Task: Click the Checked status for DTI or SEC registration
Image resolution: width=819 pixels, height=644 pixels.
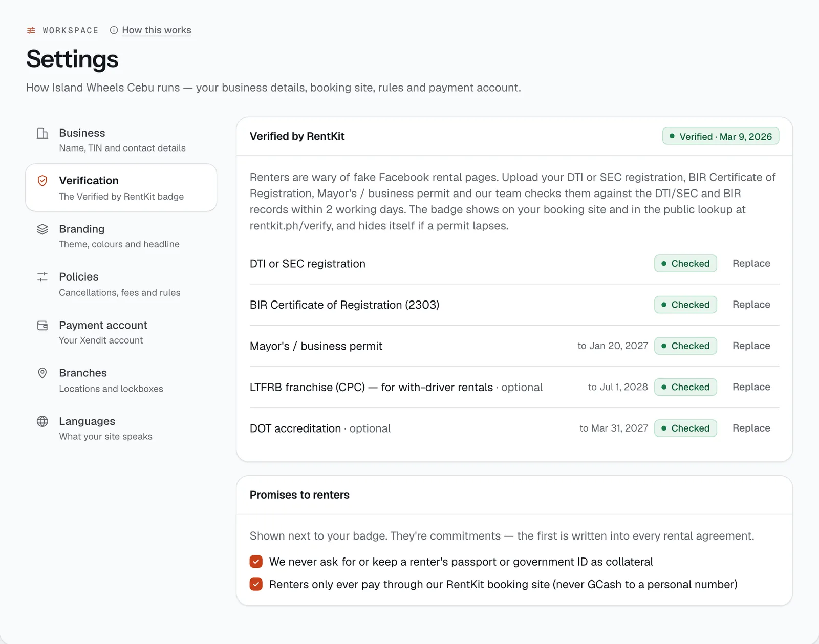Action: [685, 263]
